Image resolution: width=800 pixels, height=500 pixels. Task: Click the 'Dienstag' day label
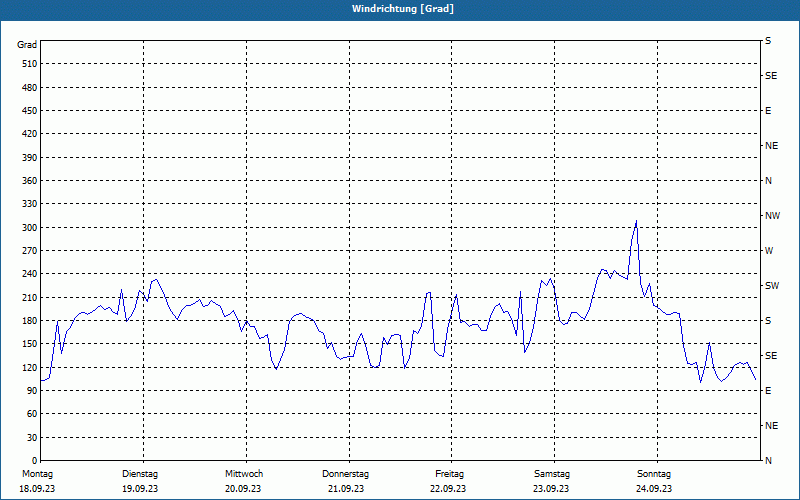140,474
